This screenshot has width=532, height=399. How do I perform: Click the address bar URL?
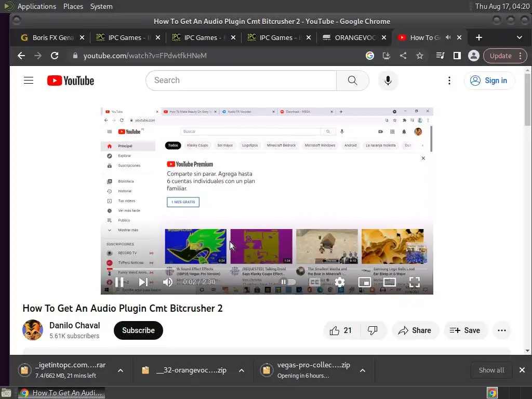pyautogui.click(x=145, y=56)
